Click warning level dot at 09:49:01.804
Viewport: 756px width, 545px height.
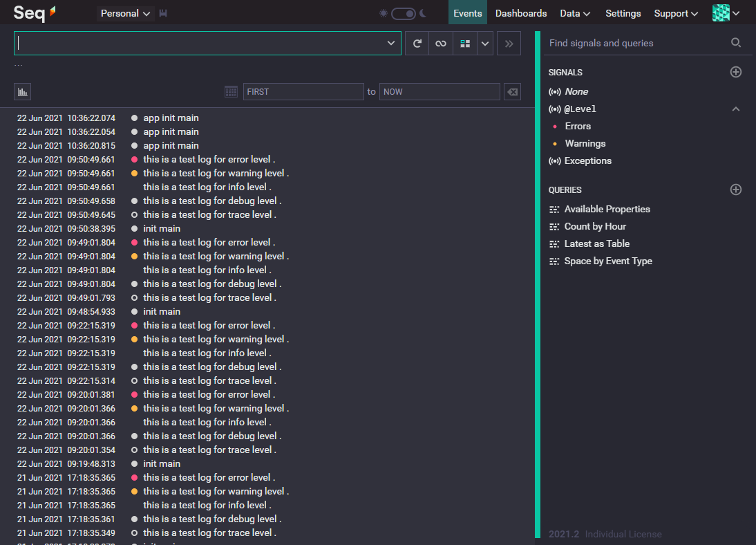pyautogui.click(x=135, y=257)
